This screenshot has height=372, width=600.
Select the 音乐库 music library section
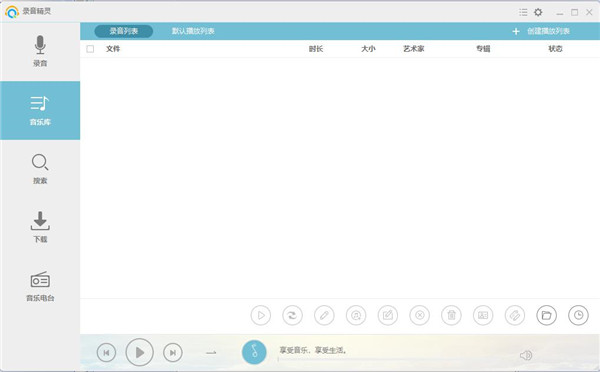[x=40, y=110]
